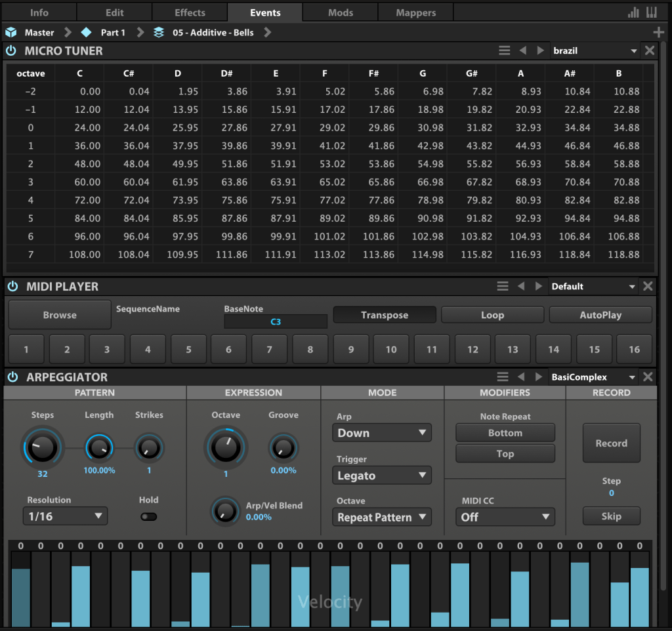Open the Arpeggiator hamburger menu icon

tap(503, 377)
